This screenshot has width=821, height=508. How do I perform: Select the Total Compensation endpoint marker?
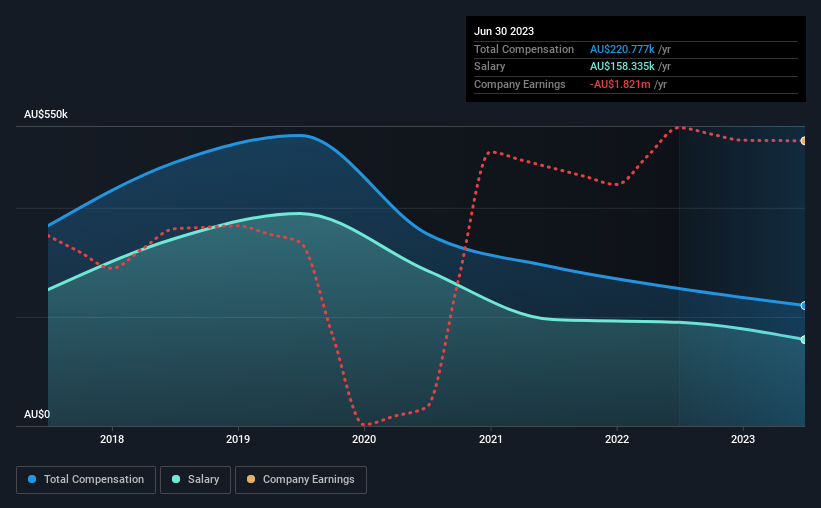tap(803, 305)
